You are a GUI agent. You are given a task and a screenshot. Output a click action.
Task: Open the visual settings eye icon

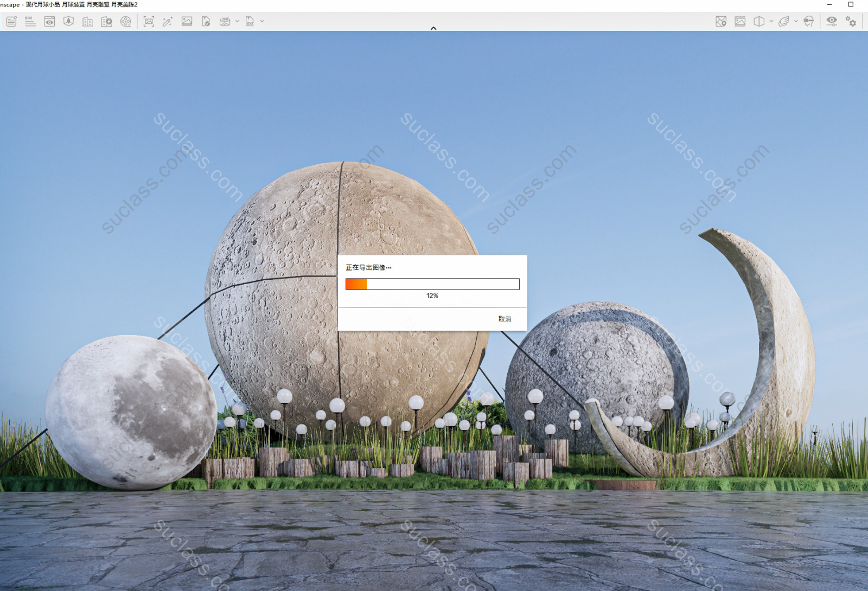(831, 22)
